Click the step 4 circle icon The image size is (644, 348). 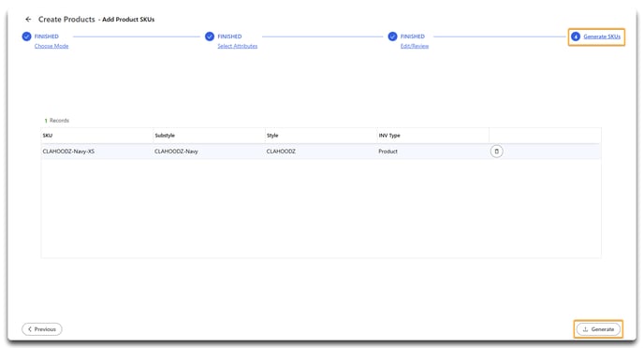coord(576,36)
